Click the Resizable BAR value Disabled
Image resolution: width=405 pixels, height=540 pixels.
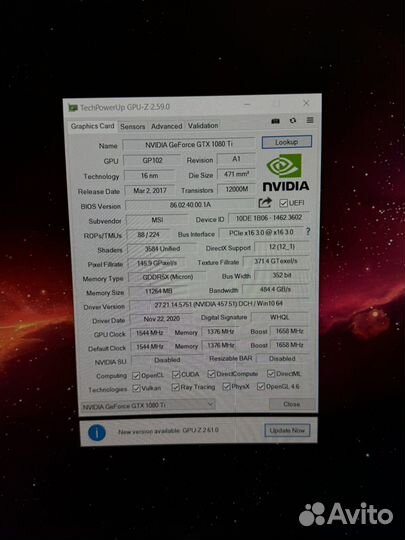[x=282, y=359]
